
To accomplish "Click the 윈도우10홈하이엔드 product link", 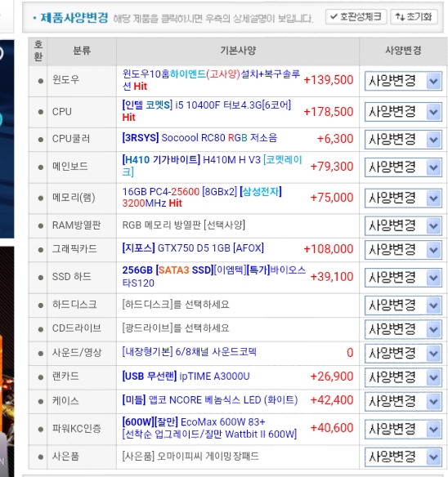I will click(x=211, y=80).
